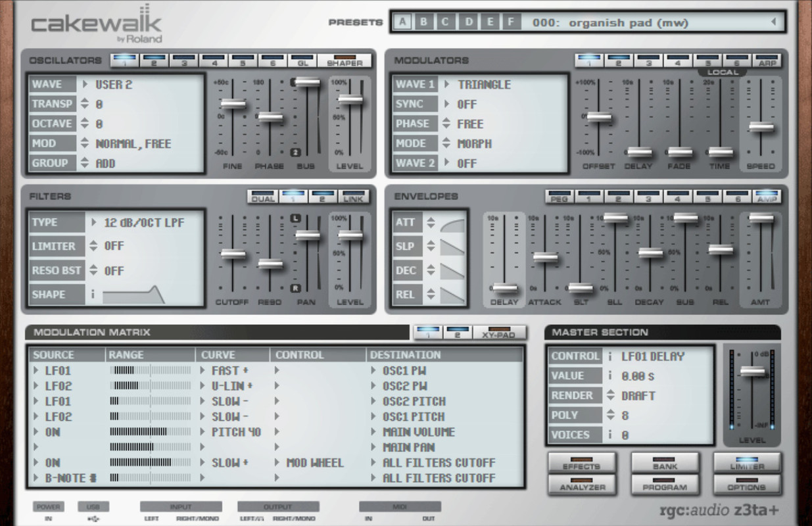Viewport: 812px width, 526px height.
Task: Open modulator WAVE 1 selector TRIANGLE
Action: pyautogui.click(x=447, y=84)
